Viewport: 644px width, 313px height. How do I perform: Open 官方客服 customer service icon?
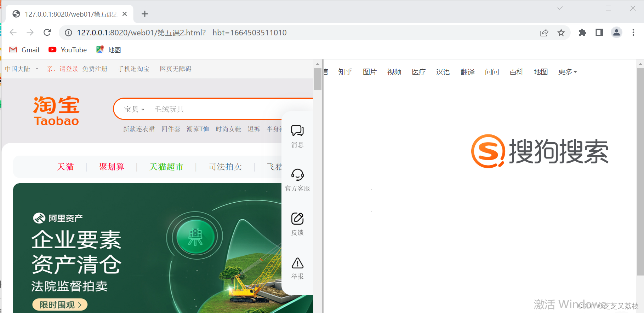[297, 180]
